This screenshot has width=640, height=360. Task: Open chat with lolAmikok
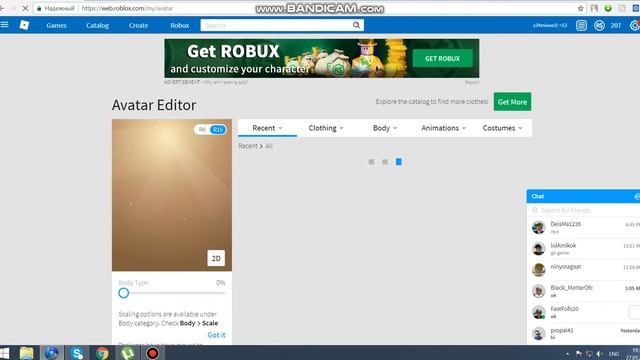coord(585,249)
